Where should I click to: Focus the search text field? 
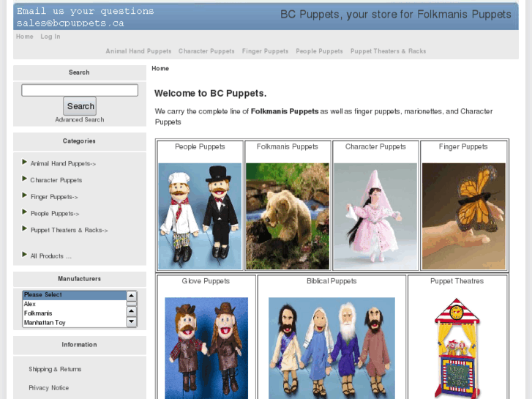[x=80, y=90]
